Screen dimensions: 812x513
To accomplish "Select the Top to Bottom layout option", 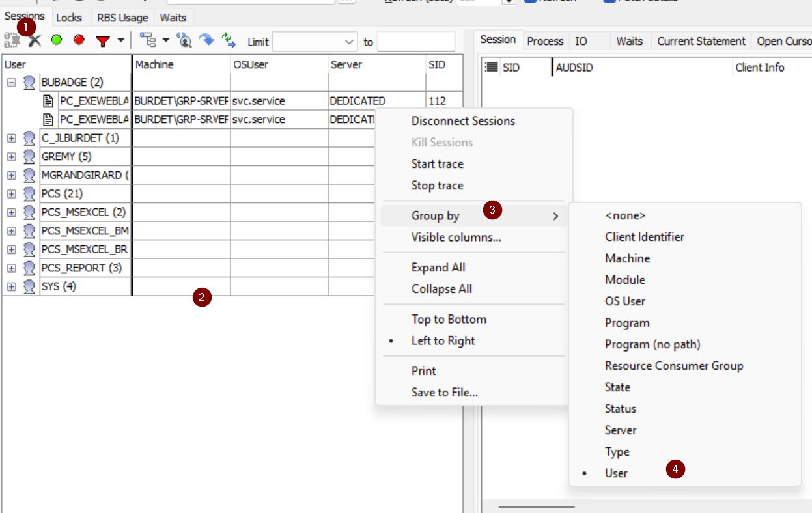I will point(449,319).
